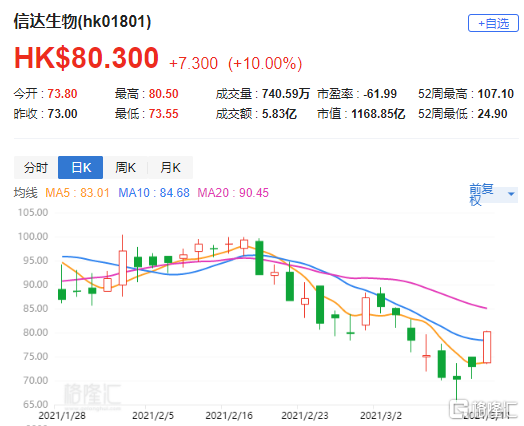Add stock via +自选 button
Viewport: 524px width, 426px height.
(x=493, y=23)
